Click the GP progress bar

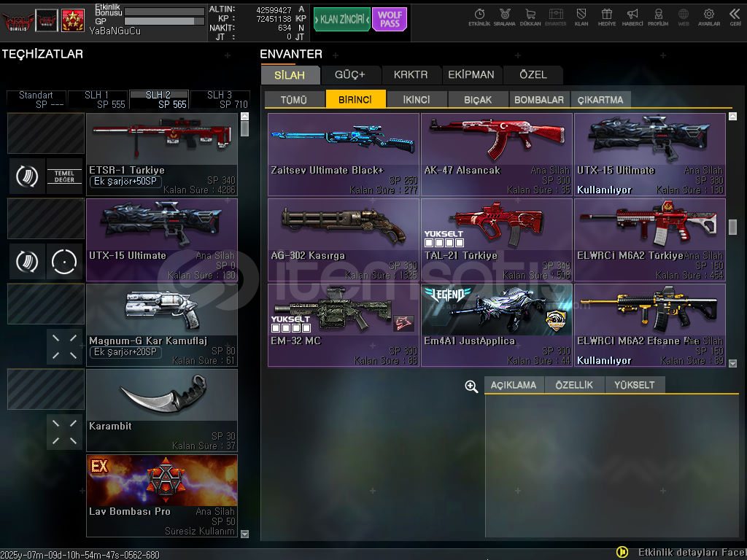[164, 21]
